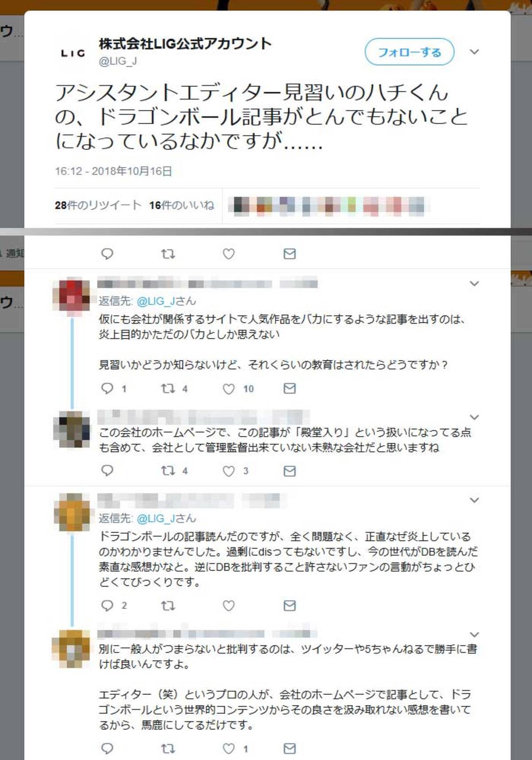This screenshot has width=532, height=760.
Task: Retweet the main LIG official tweet
Action: (168, 254)
